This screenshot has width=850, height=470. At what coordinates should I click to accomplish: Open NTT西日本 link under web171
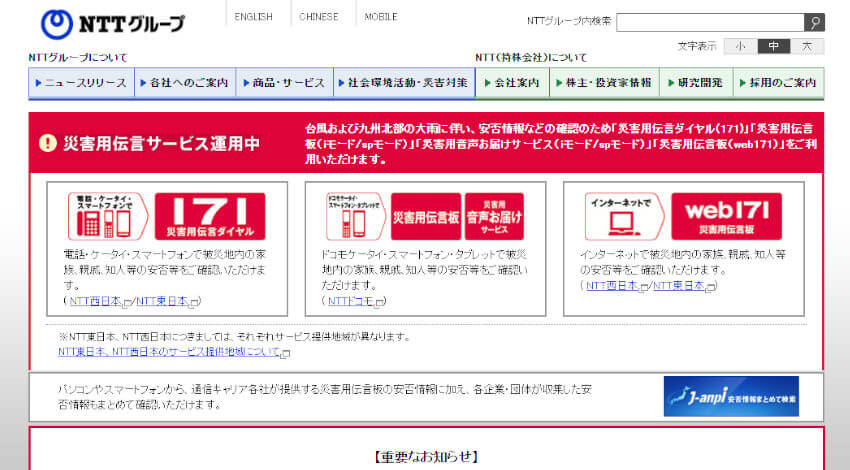click(x=612, y=285)
